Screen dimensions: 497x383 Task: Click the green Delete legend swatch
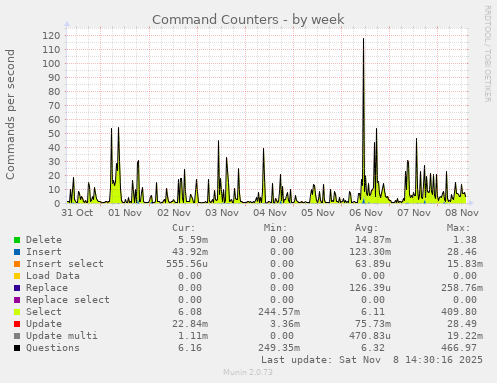pos(17,240)
